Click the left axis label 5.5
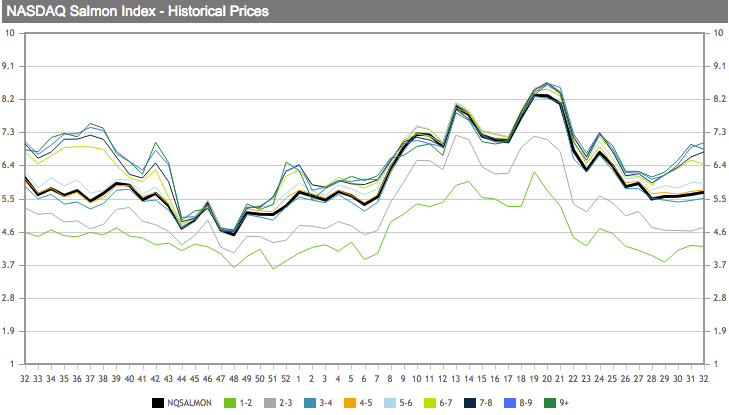Screen dimensions: 729x415 (8, 199)
